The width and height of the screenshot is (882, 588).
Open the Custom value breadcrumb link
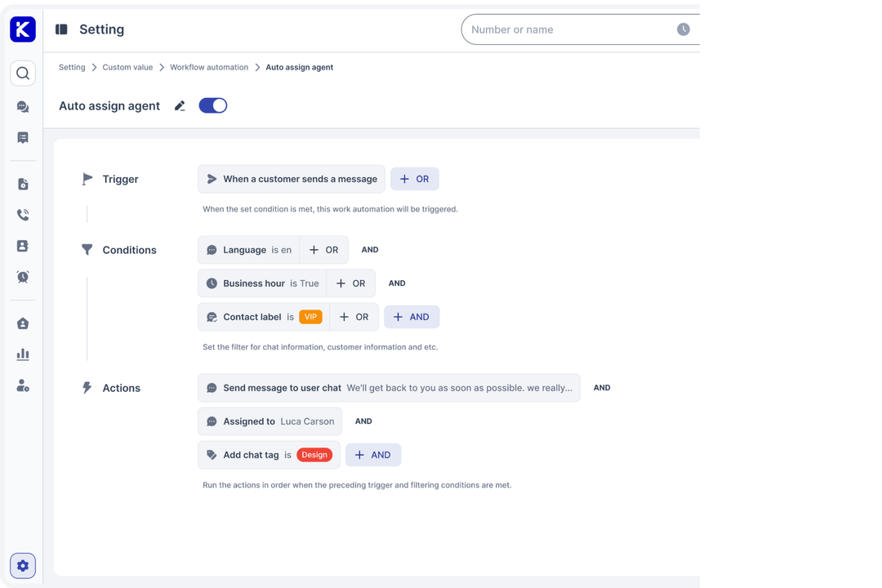pyautogui.click(x=127, y=67)
